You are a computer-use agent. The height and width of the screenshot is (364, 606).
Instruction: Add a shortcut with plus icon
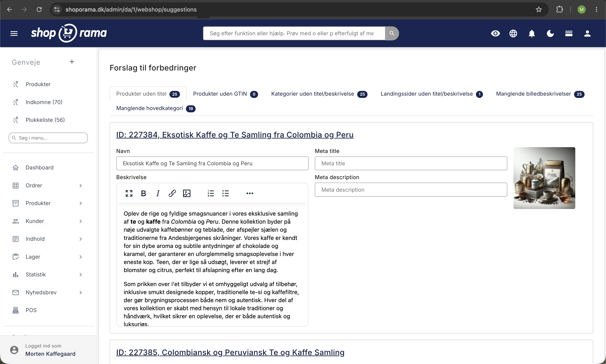(72, 62)
